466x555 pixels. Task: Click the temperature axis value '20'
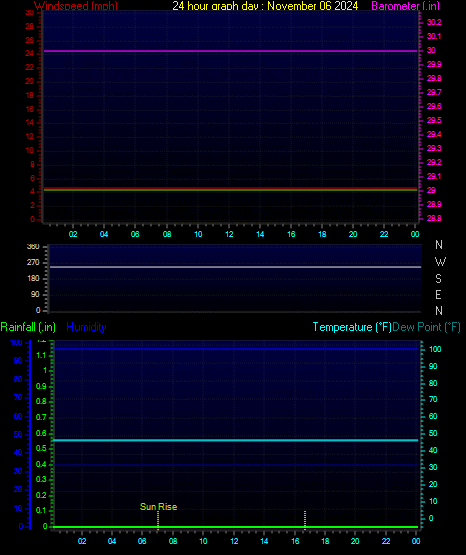pyautogui.click(x=433, y=484)
